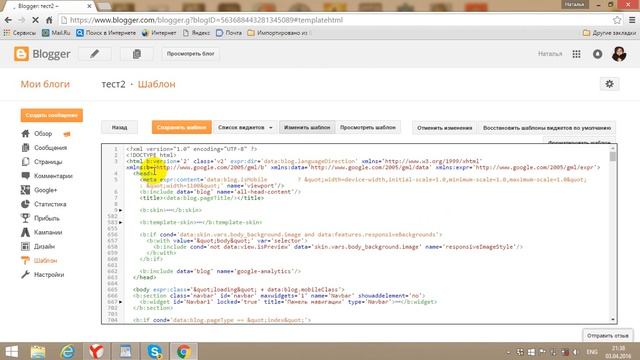This screenshot has width=640, height=360.
Task: Click the ENG language indicator
Action: point(592,352)
